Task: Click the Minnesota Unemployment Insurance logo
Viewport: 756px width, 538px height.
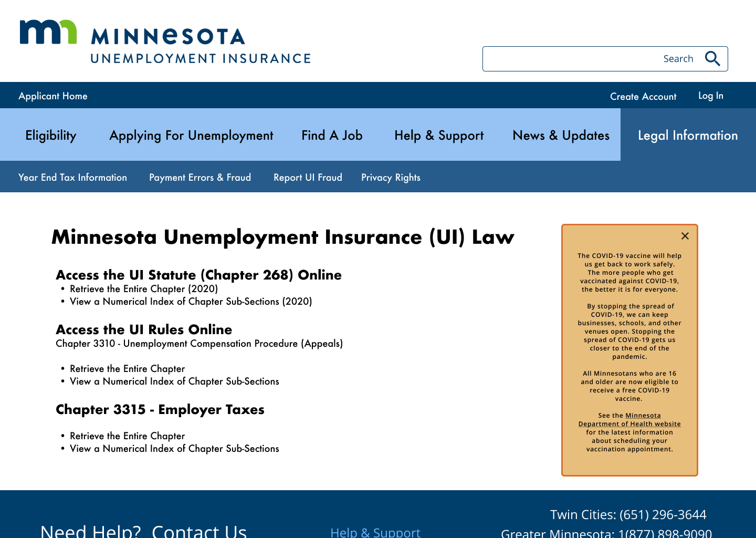Action: pos(165,42)
